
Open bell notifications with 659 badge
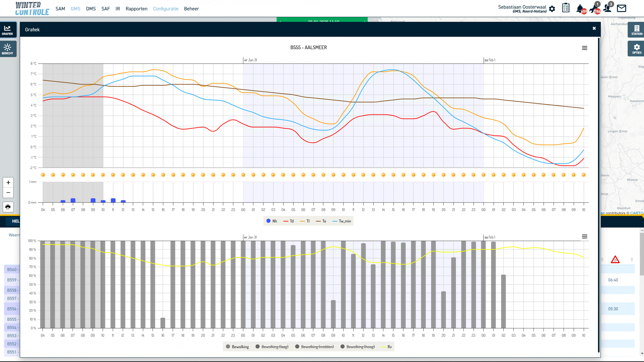coord(580,9)
